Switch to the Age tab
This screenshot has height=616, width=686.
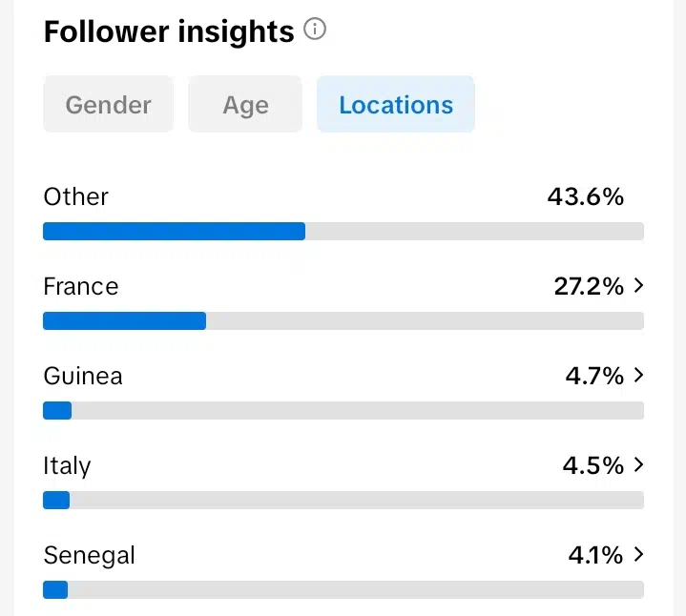(x=245, y=105)
